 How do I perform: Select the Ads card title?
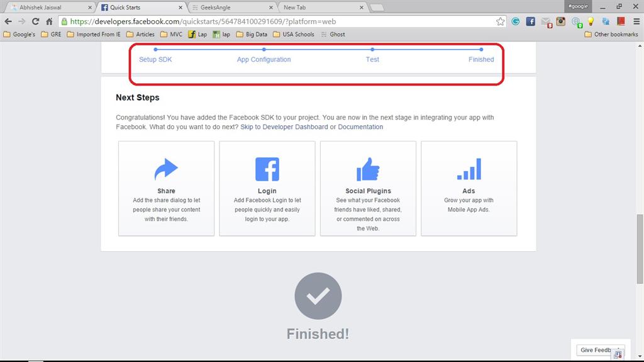pos(469,191)
